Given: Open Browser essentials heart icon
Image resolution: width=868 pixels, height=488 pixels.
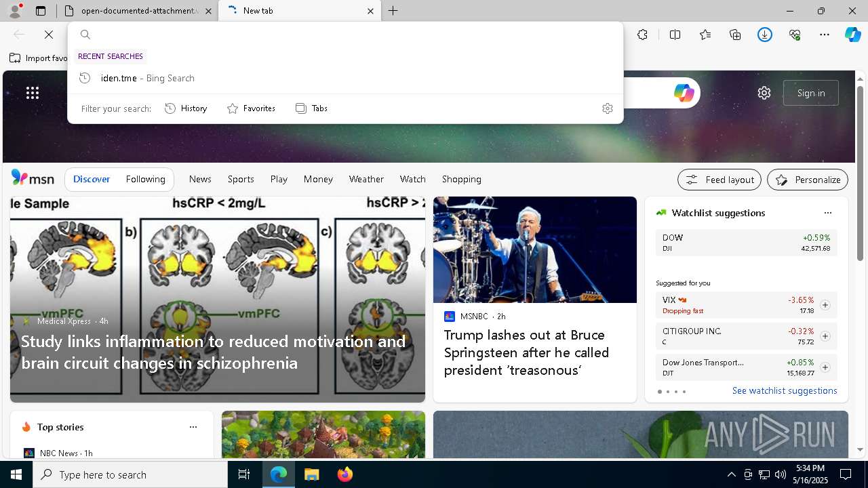Looking at the screenshot, I should tap(795, 35).
